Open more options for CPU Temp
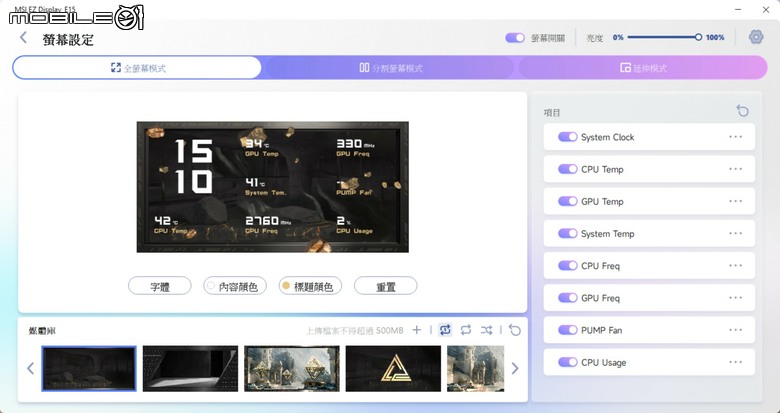780x413 pixels. pos(736,169)
